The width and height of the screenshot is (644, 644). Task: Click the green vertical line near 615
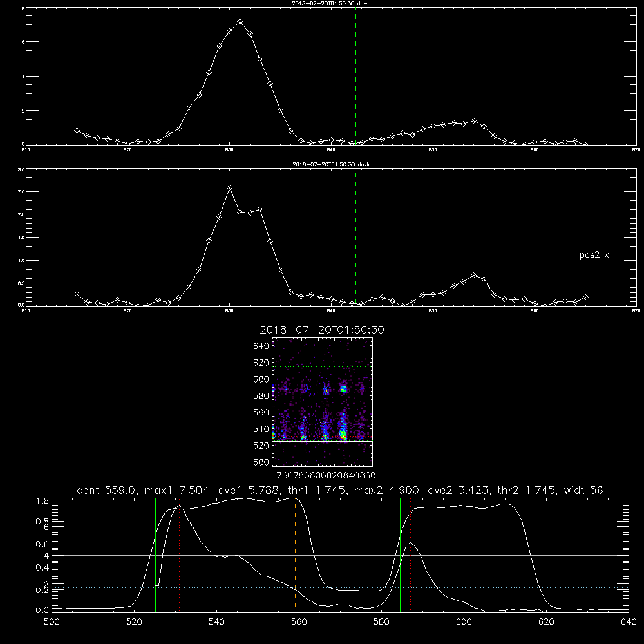pos(526,554)
